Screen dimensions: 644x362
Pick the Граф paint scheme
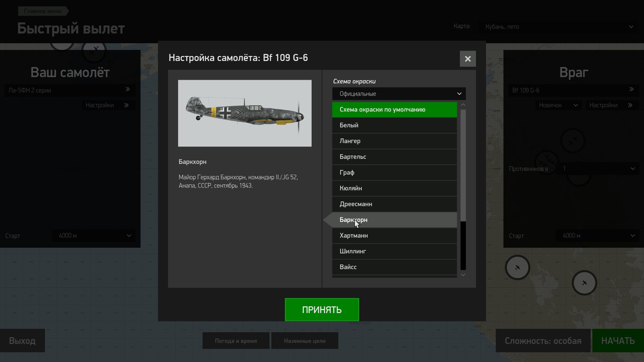(394, 173)
